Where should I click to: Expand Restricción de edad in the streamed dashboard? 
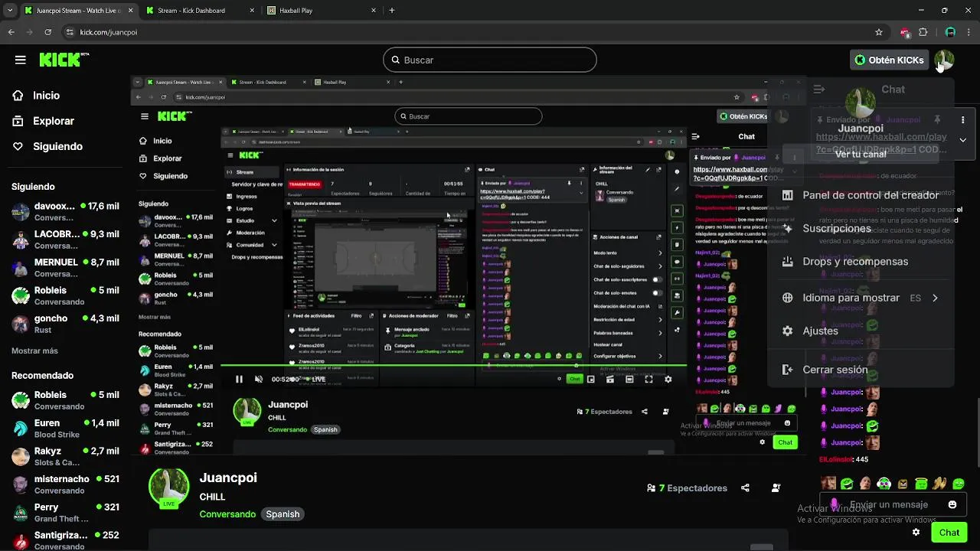pos(660,319)
